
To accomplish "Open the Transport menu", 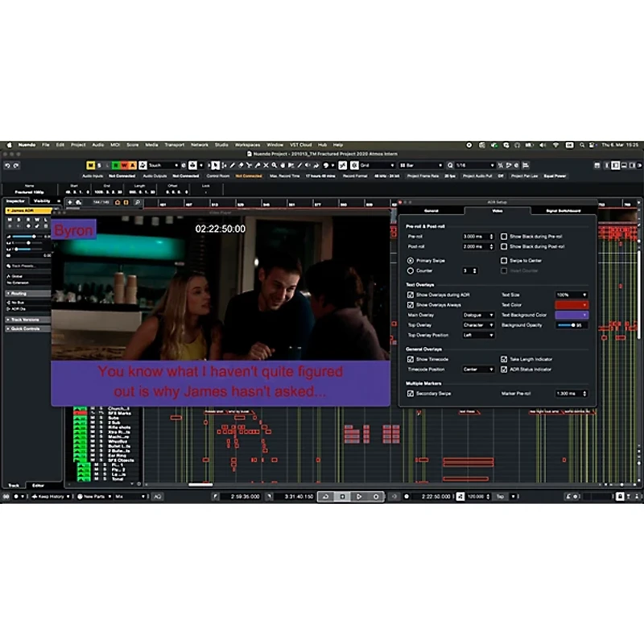I will tap(174, 145).
